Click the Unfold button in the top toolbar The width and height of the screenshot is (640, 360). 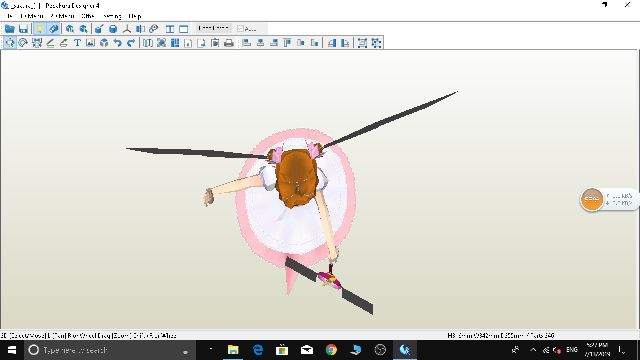(213, 28)
